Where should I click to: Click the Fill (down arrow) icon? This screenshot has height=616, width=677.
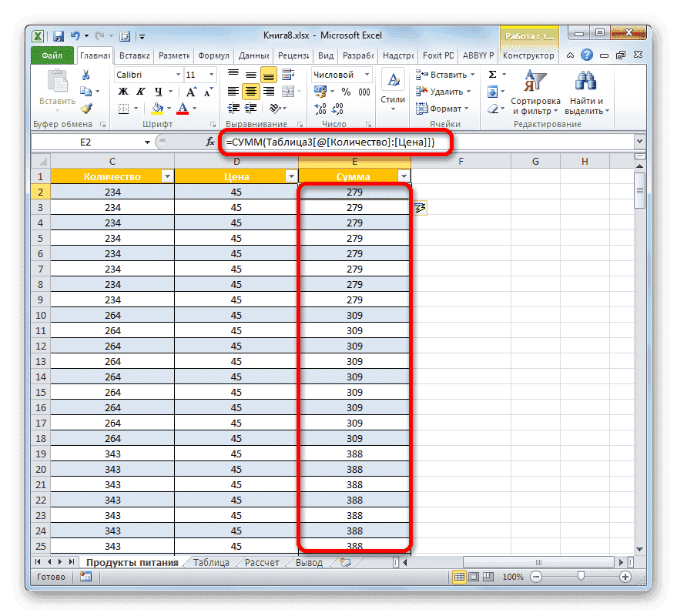pyautogui.click(x=492, y=90)
